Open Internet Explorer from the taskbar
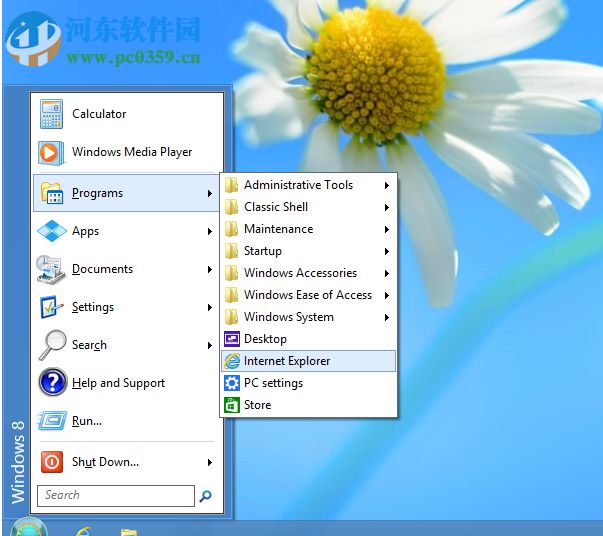This screenshot has height=536, width=603. coord(83,531)
